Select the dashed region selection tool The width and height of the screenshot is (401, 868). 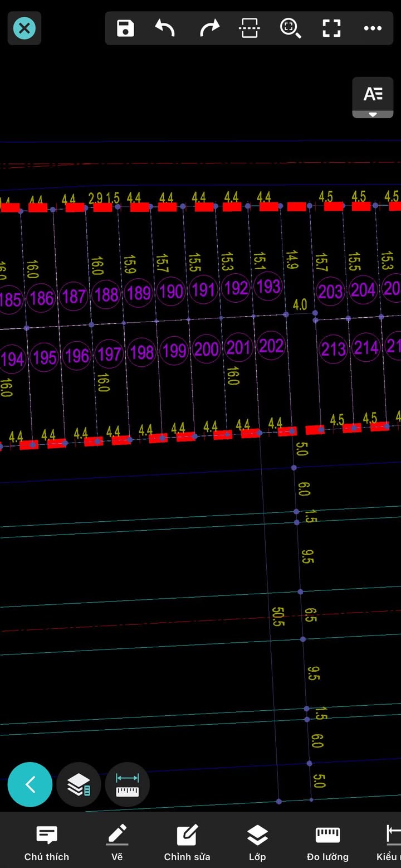click(249, 28)
